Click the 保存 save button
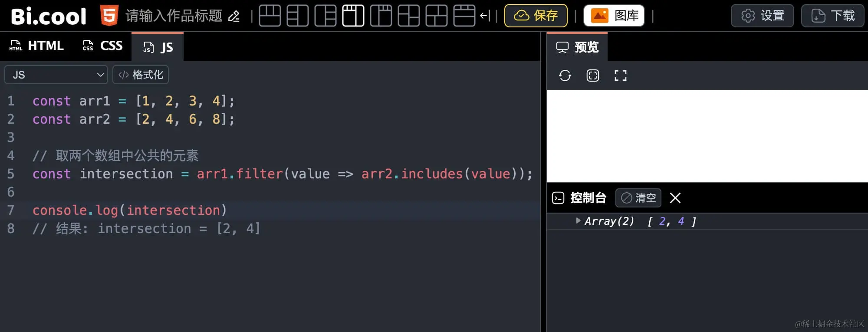 point(536,16)
